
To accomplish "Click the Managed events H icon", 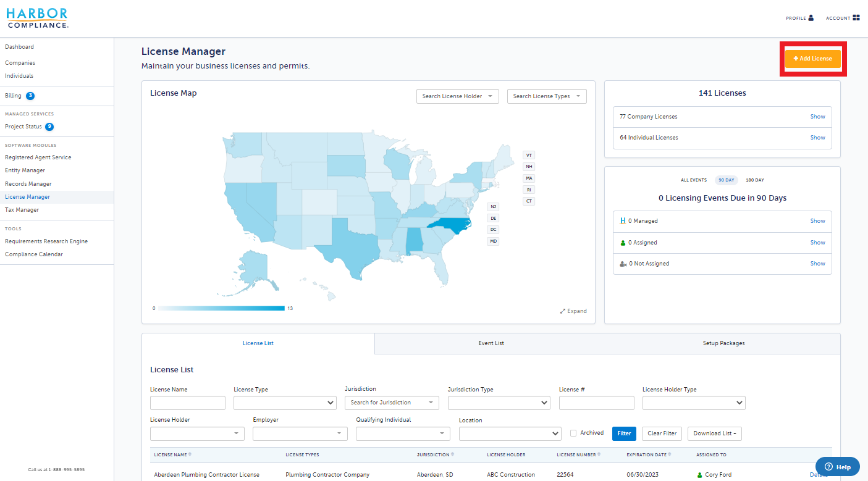I will [x=623, y=220].
